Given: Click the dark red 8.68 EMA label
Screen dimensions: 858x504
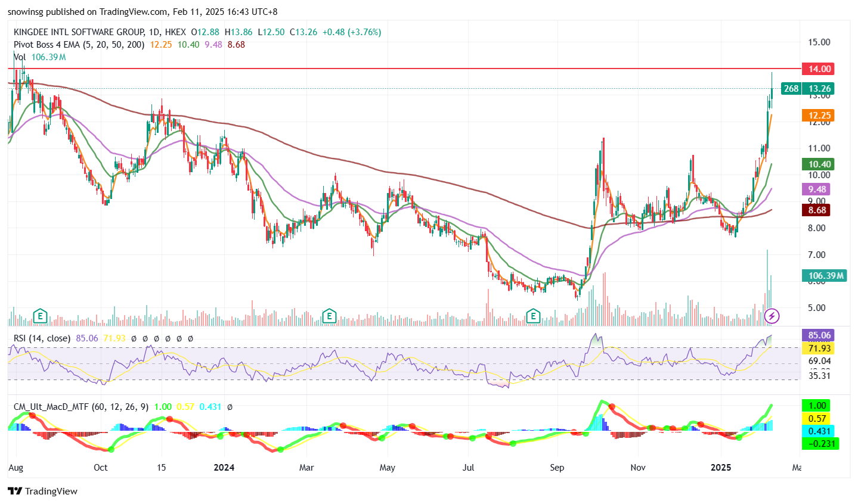Looking at the screenshot, I should [815, 210].
